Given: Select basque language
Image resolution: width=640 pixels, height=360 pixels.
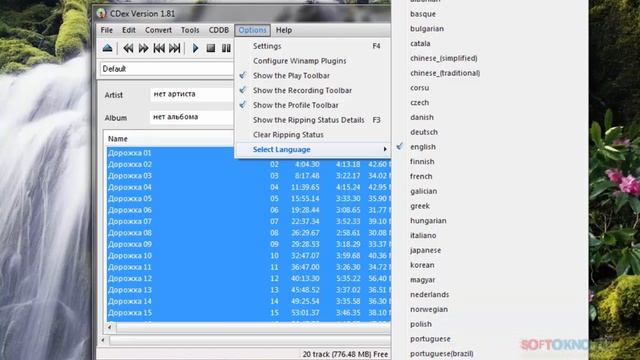Looking at the screenshot, I should (423, 14).
